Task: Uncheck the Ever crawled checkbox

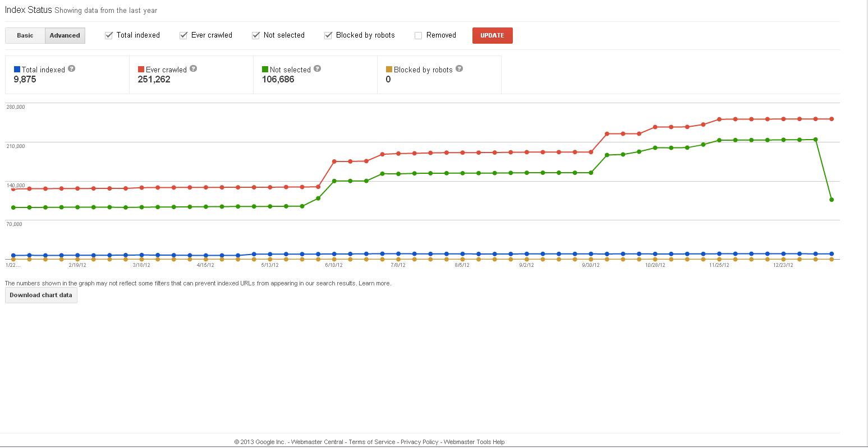Action: click(x=183, y=35)
